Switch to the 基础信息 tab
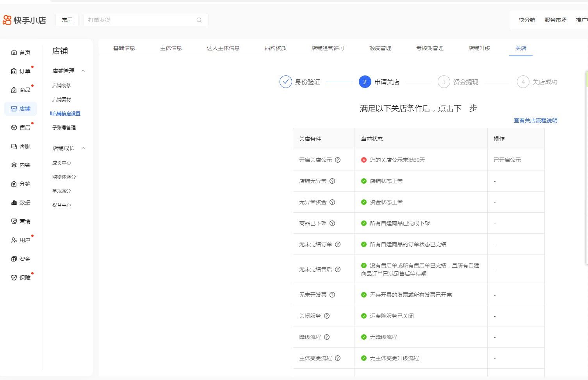Viewport: 588px width, 380px height. [124, 48]
